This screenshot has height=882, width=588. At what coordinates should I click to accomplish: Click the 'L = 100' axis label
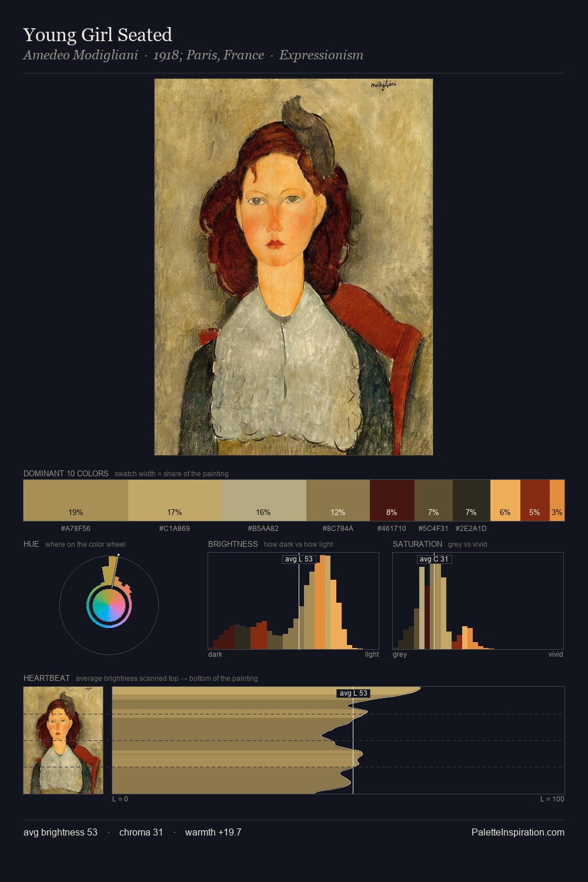(552, 799)
